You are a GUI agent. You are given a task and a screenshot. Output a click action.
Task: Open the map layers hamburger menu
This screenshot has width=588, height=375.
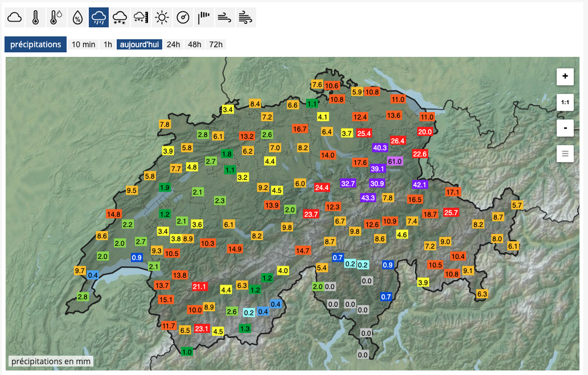click(565, 154)
